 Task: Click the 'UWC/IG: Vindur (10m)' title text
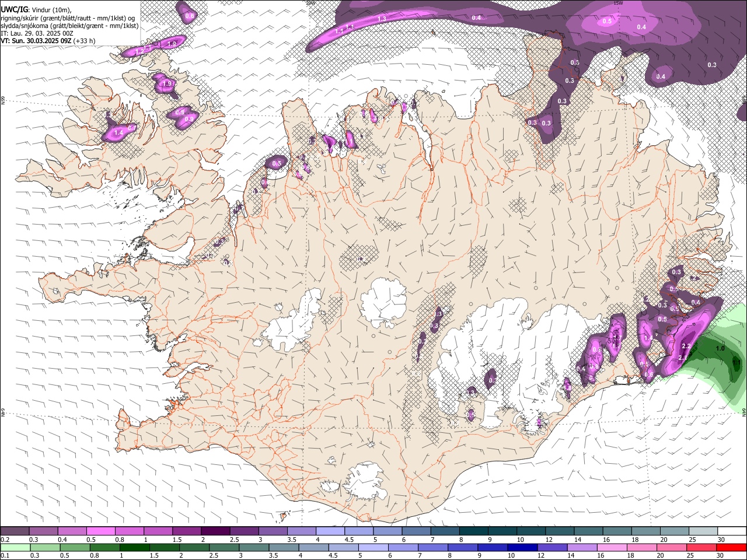tap(36, 10)
